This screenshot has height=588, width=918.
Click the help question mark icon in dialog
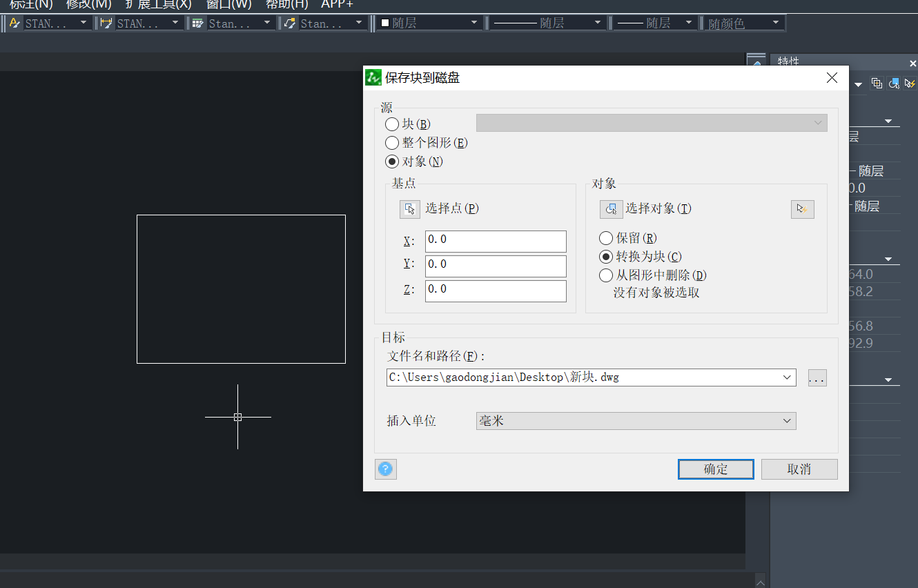(x=386, y=469)
